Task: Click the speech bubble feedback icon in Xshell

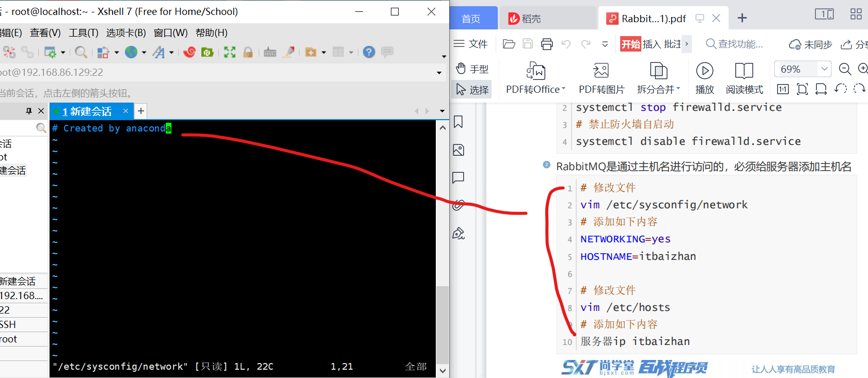Action: (x=387, y=52)
